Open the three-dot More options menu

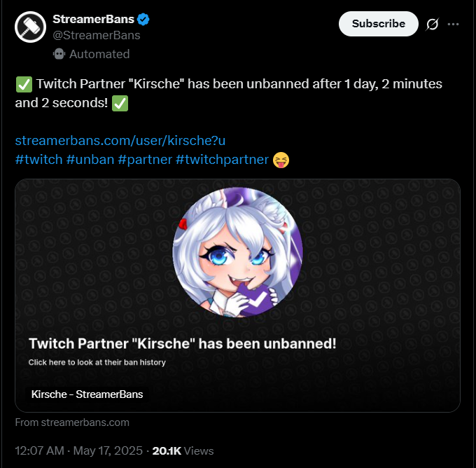pyautogui.click(x=454, y=25)
